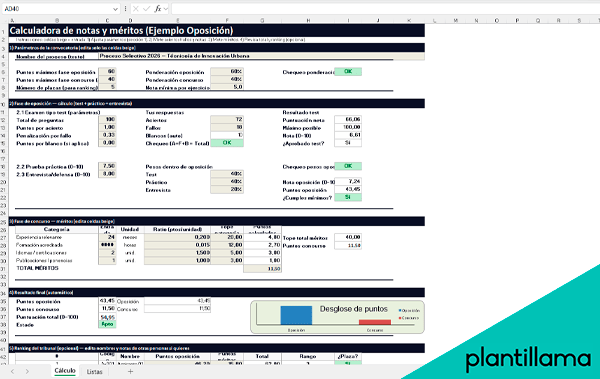600x379 pixels.
Task: Click green Sí cell for ¿Cumple los mínimos?
Action: tap(348, 197)
